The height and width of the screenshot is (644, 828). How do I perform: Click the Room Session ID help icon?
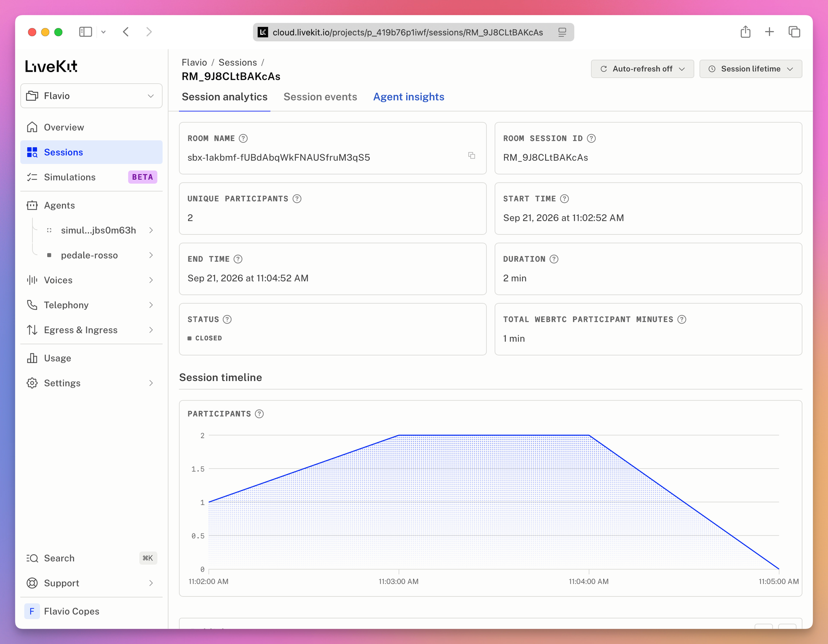click(591, 138)
